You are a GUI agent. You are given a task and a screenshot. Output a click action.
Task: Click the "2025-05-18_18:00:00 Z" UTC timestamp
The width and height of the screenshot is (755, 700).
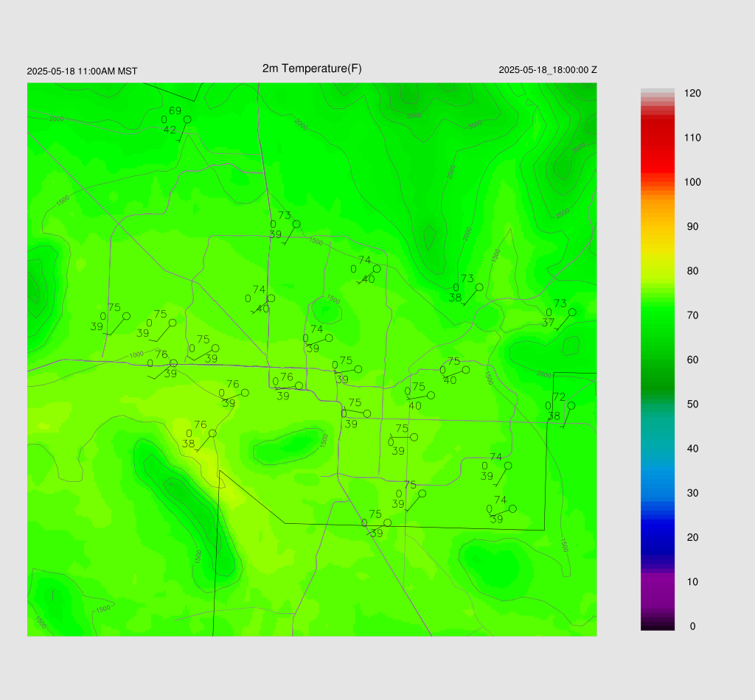click(548, 70)
